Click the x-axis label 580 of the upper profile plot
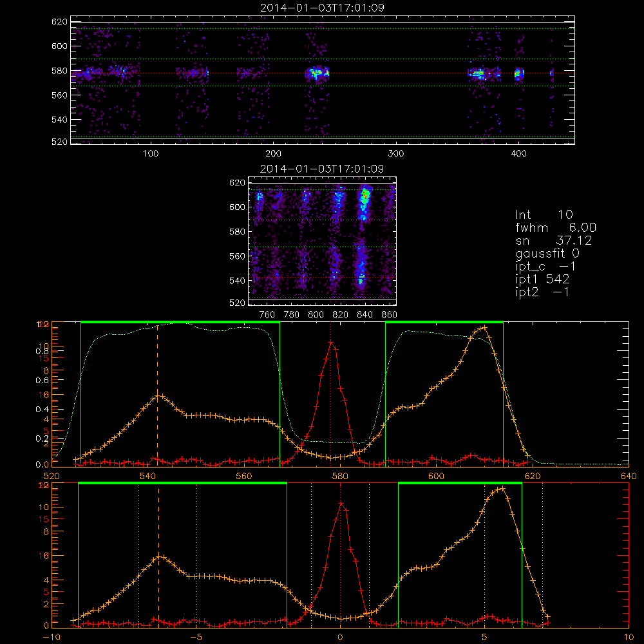644x644 pixels. pyautogui.click(x=340, y=476)
